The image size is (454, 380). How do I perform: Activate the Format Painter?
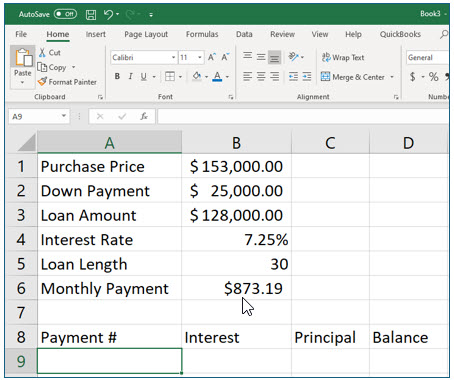(x=67, y=82)
